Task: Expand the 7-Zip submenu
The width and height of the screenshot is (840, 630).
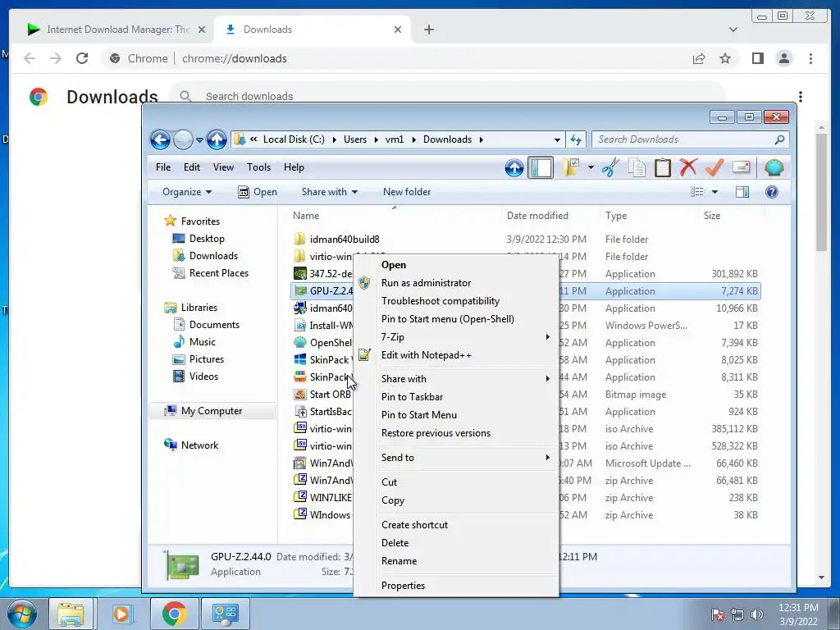Action: coord(456,337)
